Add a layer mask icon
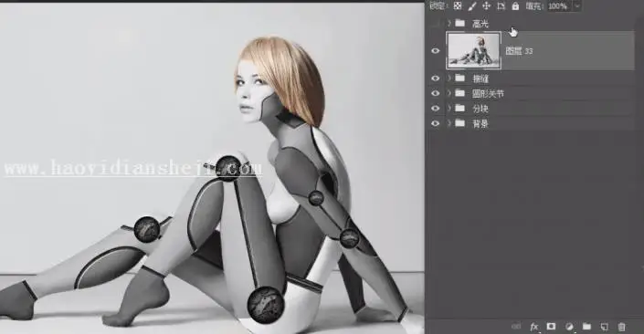644x334 pixels. point(551,327)
